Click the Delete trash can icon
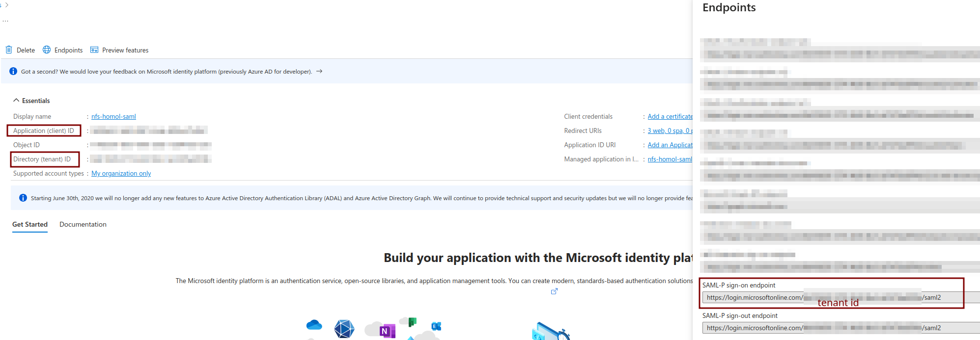Image resolution: width=980 pixels, height=340 pixels. 9,50
